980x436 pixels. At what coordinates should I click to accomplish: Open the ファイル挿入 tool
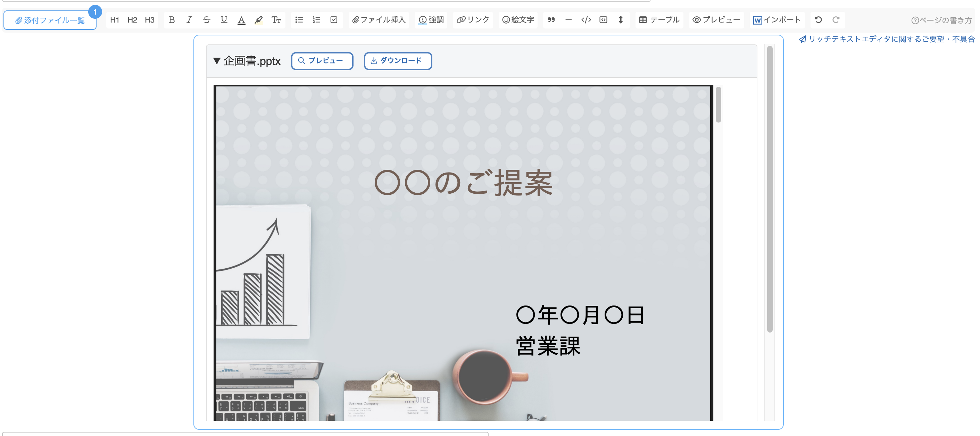point(379,20)
